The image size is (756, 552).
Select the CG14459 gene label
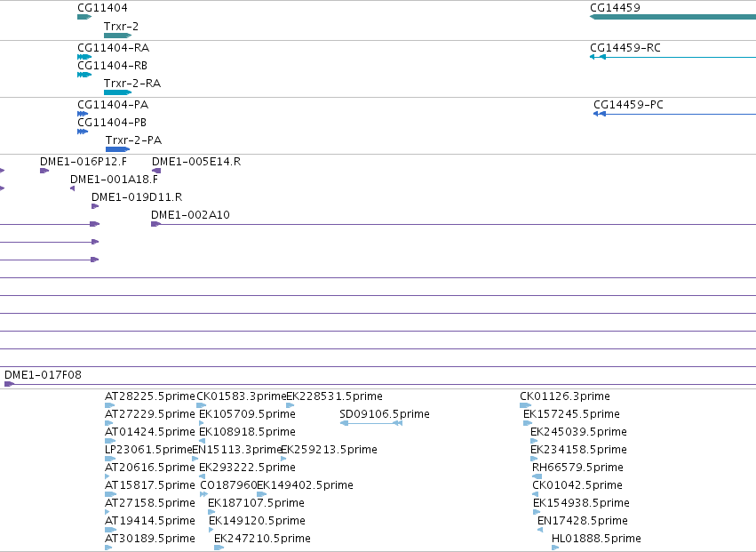coord(616,8)
